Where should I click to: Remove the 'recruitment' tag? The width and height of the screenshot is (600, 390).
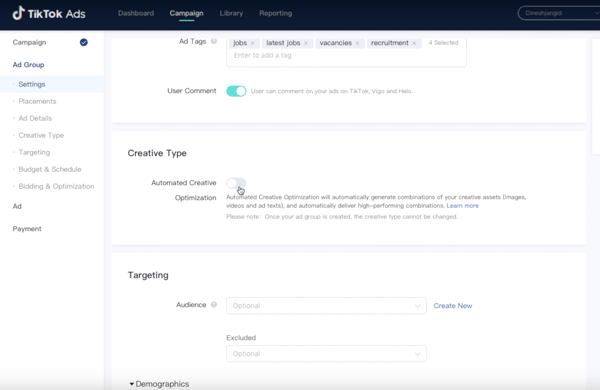(414, 43)
